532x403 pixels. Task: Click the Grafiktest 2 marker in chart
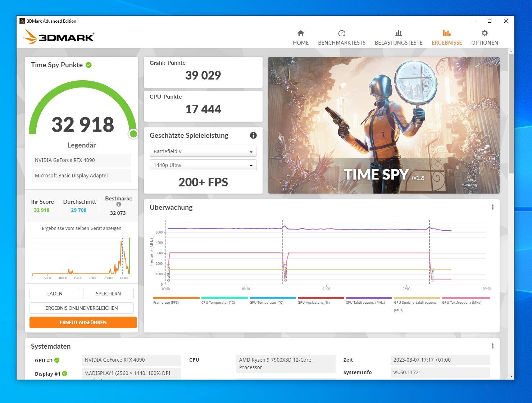pos(285,272)
